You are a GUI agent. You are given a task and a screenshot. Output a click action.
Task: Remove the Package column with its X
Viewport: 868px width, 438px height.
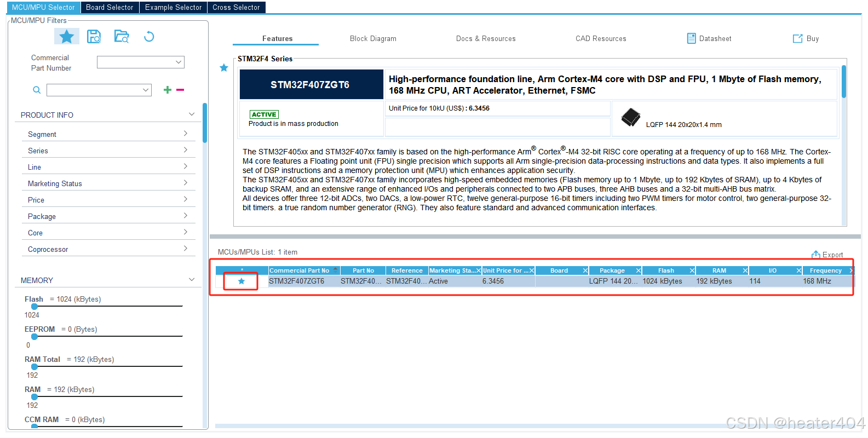click(x=638, y=270)
